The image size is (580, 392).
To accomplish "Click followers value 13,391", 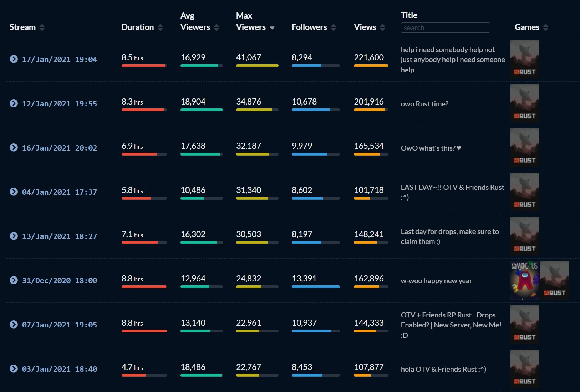I will tap(304, 279).
